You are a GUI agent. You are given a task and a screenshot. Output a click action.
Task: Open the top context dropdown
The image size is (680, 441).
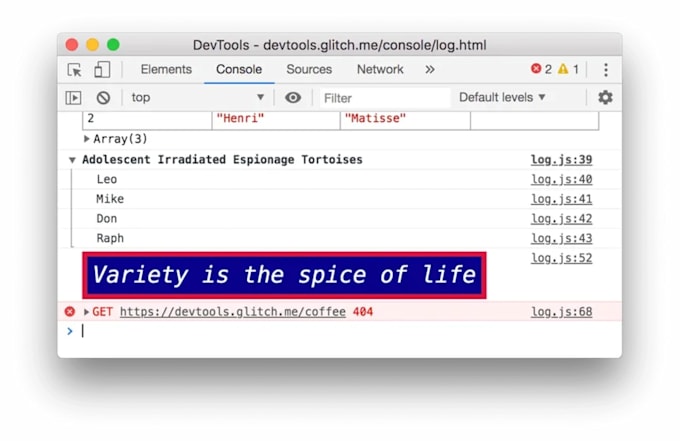[198, 98]
